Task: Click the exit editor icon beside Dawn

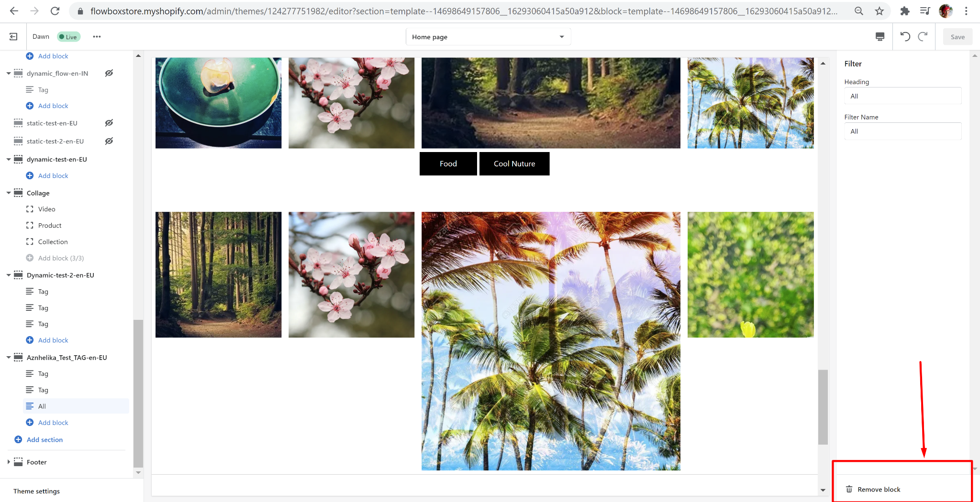Action: 13,37
